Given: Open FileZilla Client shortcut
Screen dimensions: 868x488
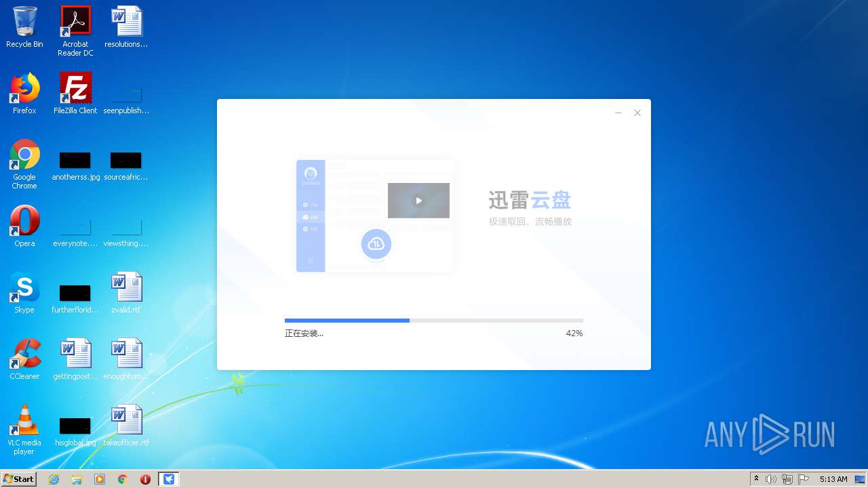Looking at the screenshot, I should click(75, 94).
